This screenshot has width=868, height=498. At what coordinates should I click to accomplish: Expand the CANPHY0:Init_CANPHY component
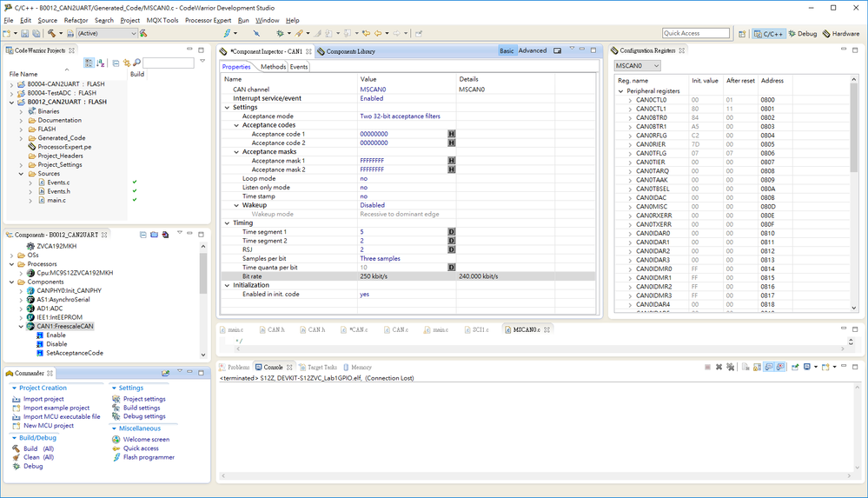21,291
